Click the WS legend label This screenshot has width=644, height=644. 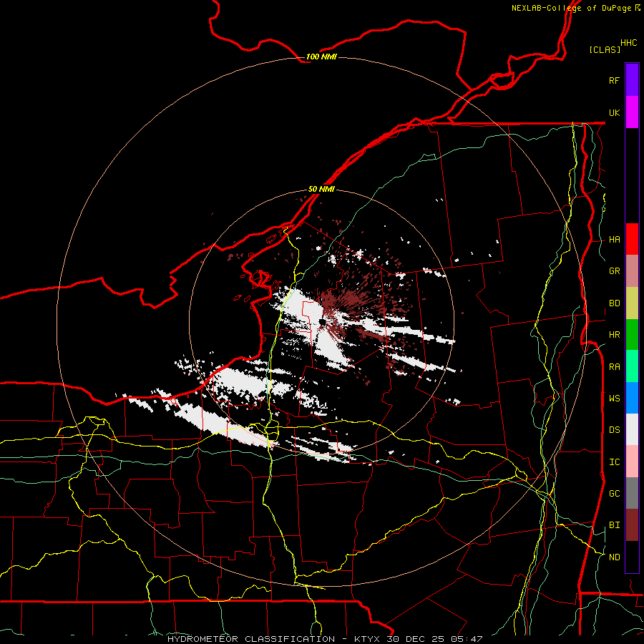click(614, 399)
